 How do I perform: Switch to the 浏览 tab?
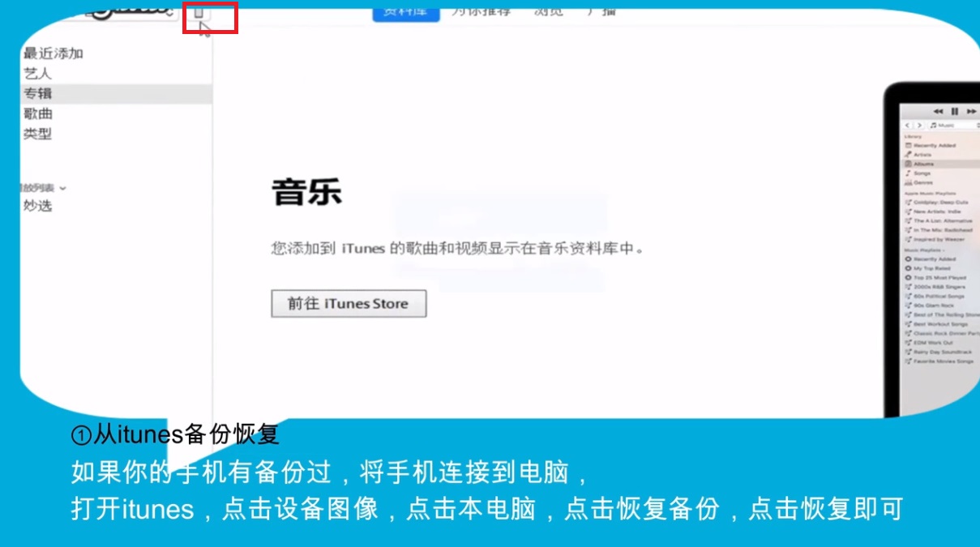(x=548, y=11)
